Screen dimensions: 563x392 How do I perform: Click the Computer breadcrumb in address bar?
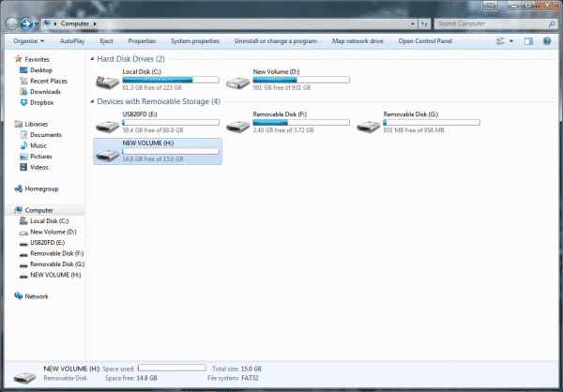coord(75,23)
